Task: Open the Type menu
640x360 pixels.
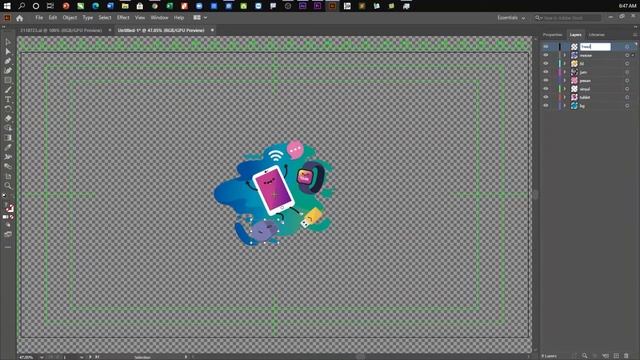Action: 87,18
